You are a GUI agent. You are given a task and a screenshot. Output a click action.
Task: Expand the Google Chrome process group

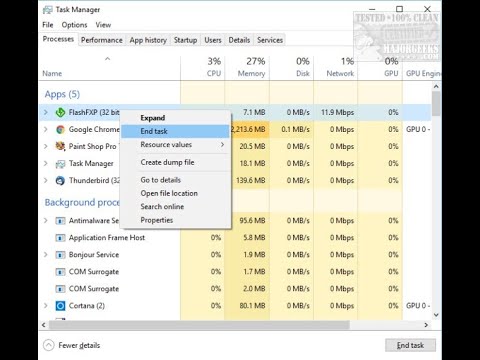[46, 130]
